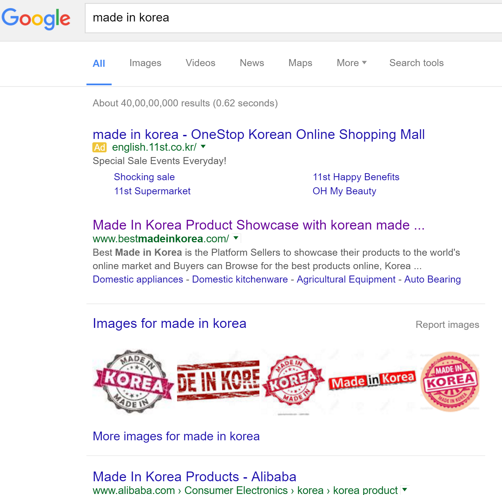Viewport: 502px width, 495px height.
Task: Expand the More search menu
Action: click(x=351, y=63)
